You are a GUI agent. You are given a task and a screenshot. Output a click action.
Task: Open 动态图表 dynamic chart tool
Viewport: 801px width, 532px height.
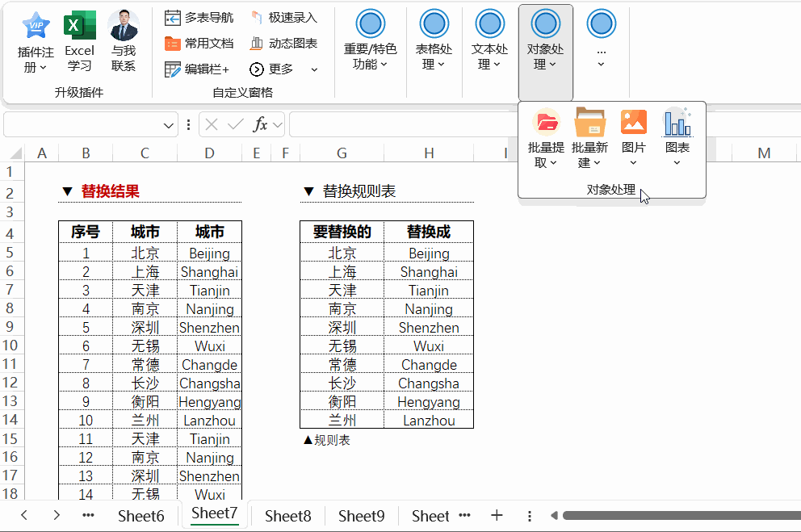click(284, 44)
